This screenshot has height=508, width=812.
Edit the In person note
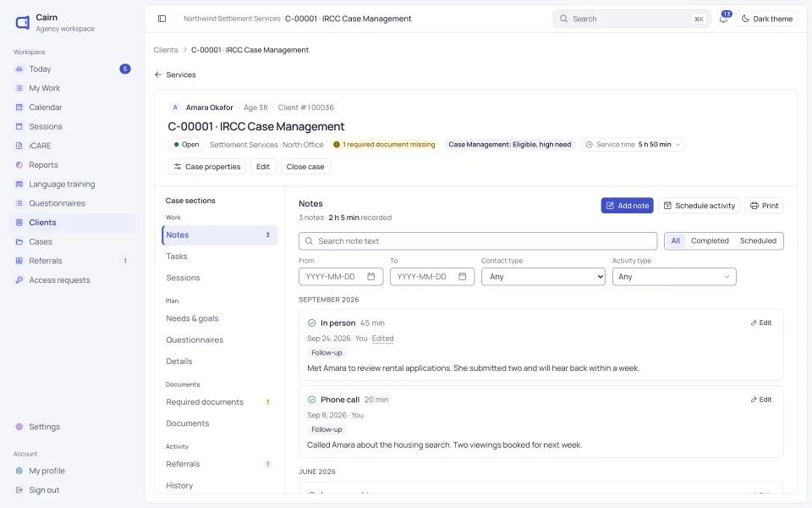[761, 323]
